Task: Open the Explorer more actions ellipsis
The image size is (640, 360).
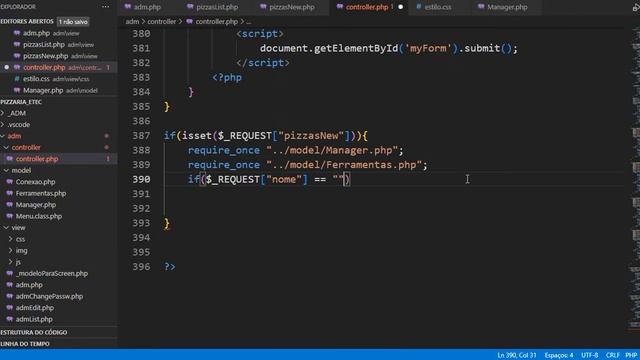Action: (x=105, y=7)
